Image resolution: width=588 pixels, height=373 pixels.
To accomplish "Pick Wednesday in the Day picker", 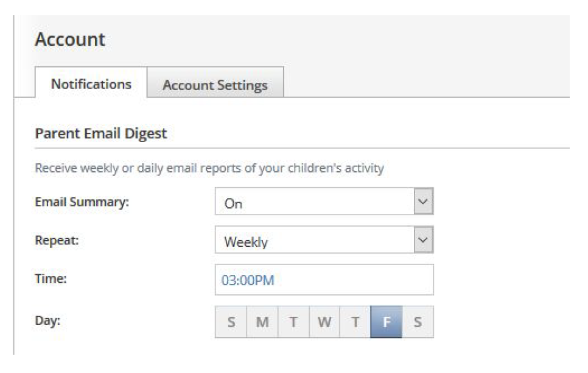I will point(324,322).
